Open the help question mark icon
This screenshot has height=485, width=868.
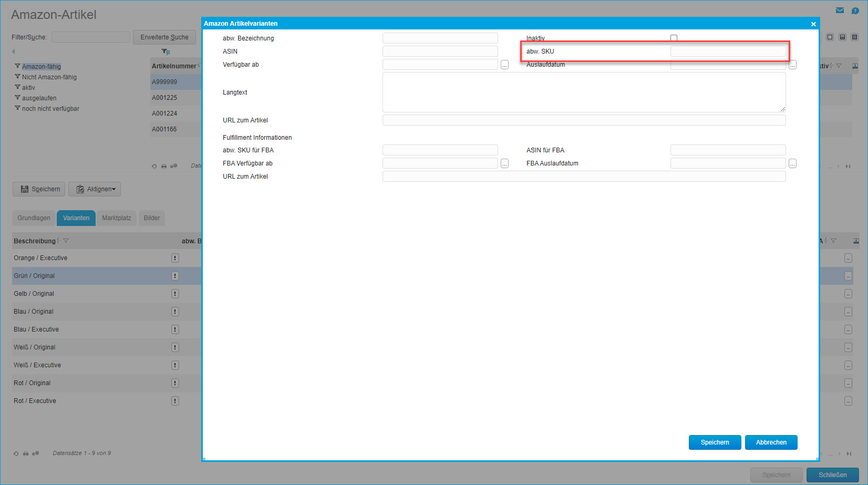(855, 11)
